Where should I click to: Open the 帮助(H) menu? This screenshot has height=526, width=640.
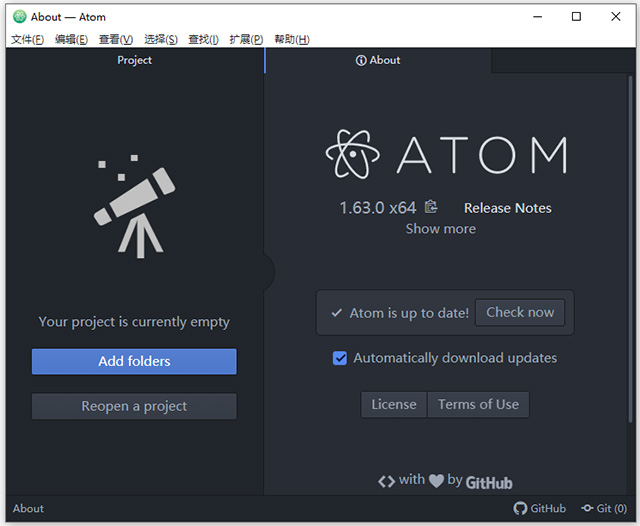click(x=292, y=39)
